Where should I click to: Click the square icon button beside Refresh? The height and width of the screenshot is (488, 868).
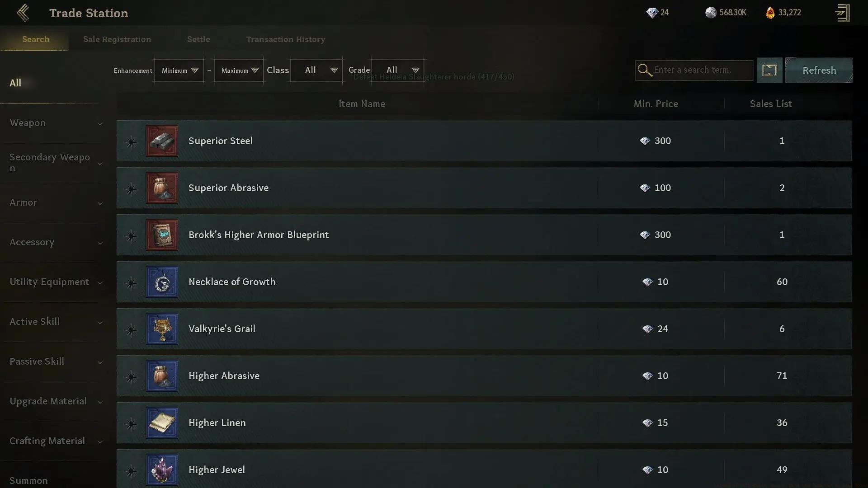[769, 70]
